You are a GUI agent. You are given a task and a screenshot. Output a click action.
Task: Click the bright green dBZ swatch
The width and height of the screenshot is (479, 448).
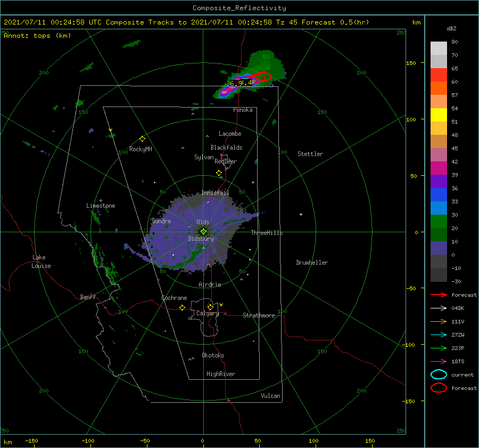[439, 222]
